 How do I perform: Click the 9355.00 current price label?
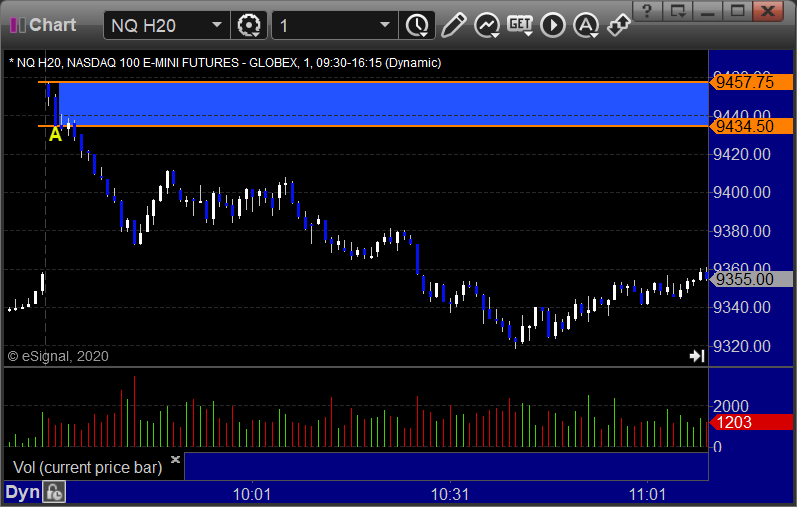pyautogui.click(x=751, y=279)
